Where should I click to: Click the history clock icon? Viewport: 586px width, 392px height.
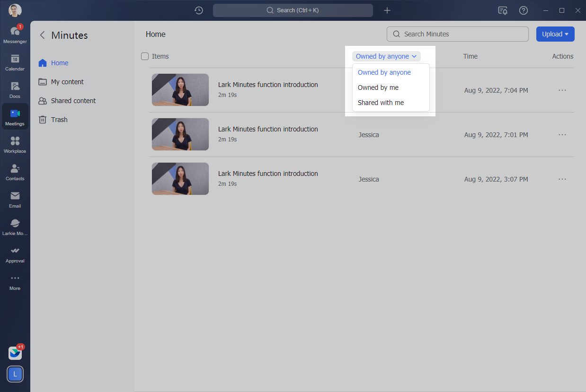coord(199,10)
